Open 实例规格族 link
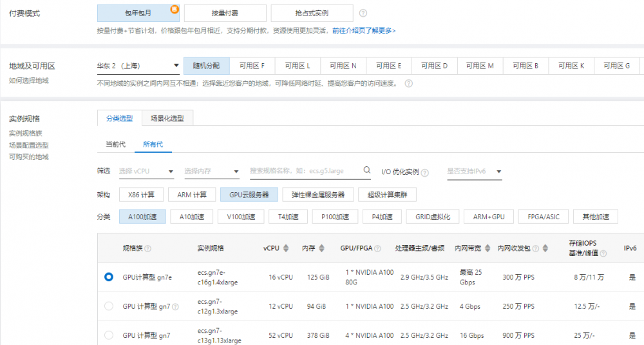 tap(26, 133)
